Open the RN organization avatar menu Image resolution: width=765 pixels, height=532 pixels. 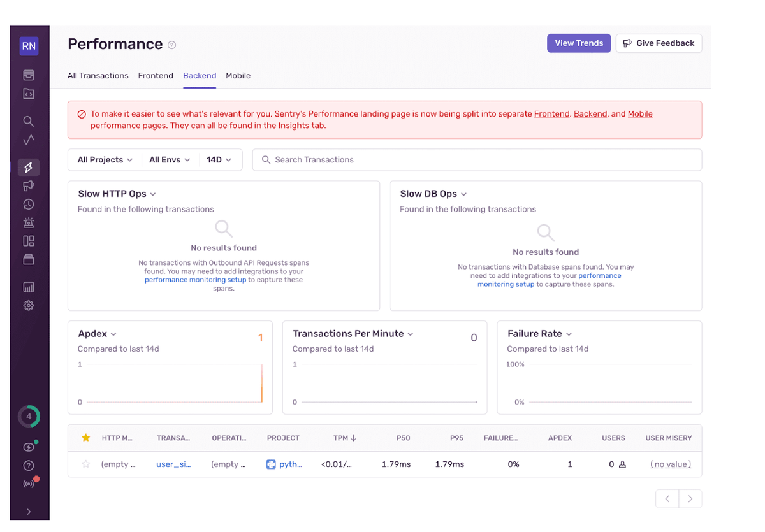29,46
